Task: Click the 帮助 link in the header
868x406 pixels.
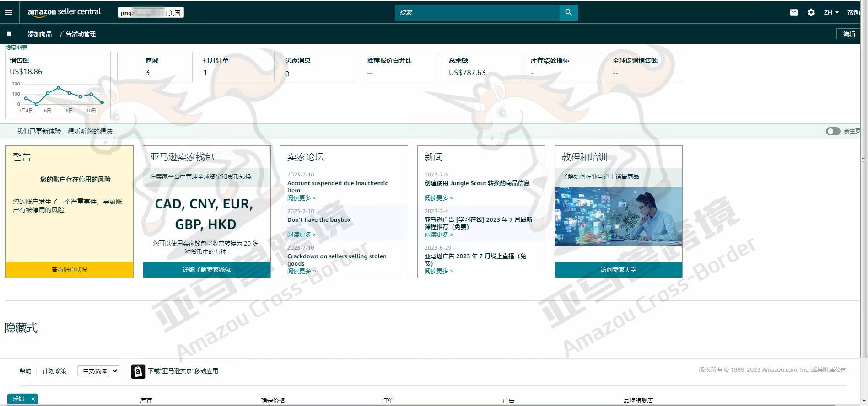Action: click(853, 12)
